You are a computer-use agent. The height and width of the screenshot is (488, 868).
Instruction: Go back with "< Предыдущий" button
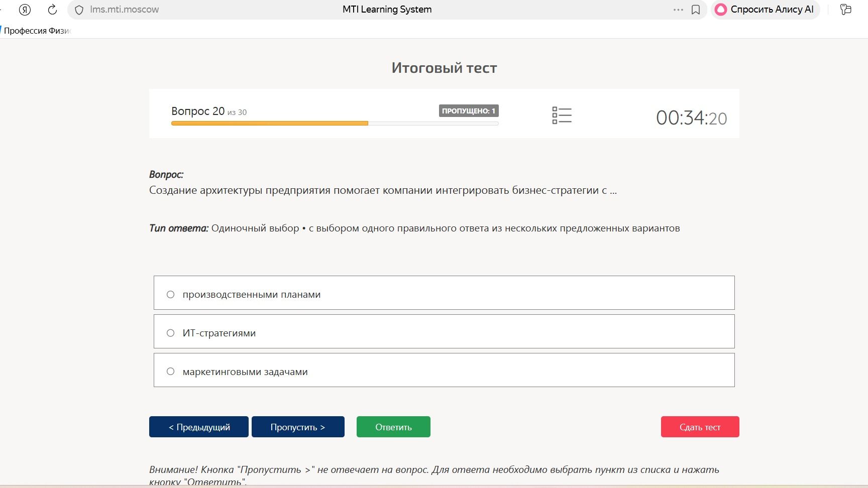199,427
